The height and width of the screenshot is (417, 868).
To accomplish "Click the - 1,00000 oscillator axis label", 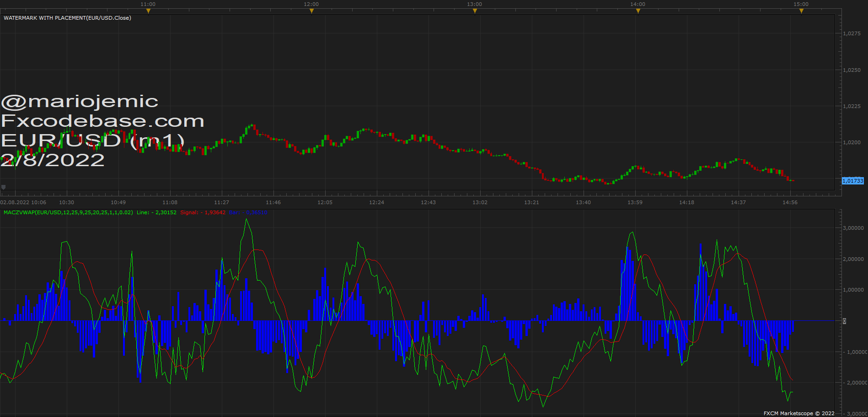I will coord(855,352).
